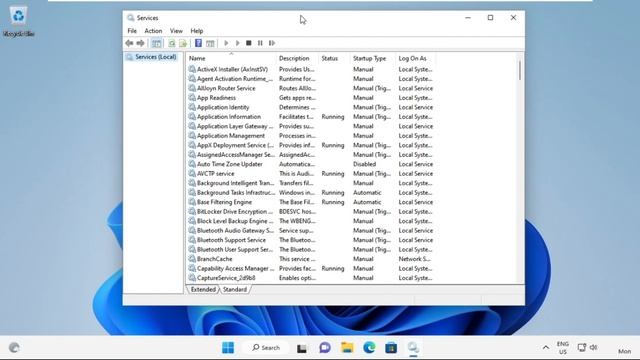Click the Services app icon on the taskbar
Image resolution: width=640 pixels, height=360 pixels.
(x=413, y=348)
